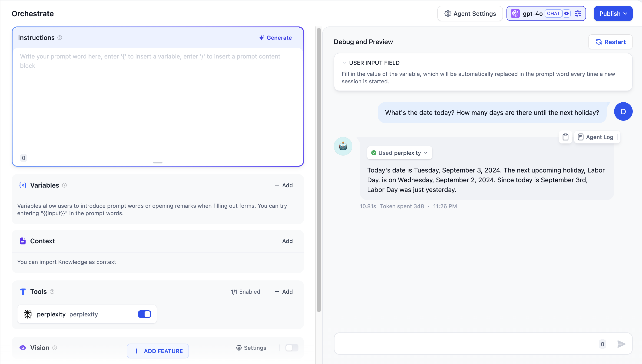Click the gpt-4o OpenAI logo icon

tap(515, 13)
